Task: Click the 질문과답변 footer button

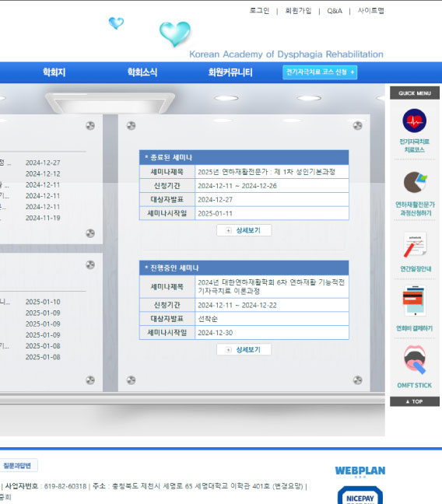Action: coord(17,465)
